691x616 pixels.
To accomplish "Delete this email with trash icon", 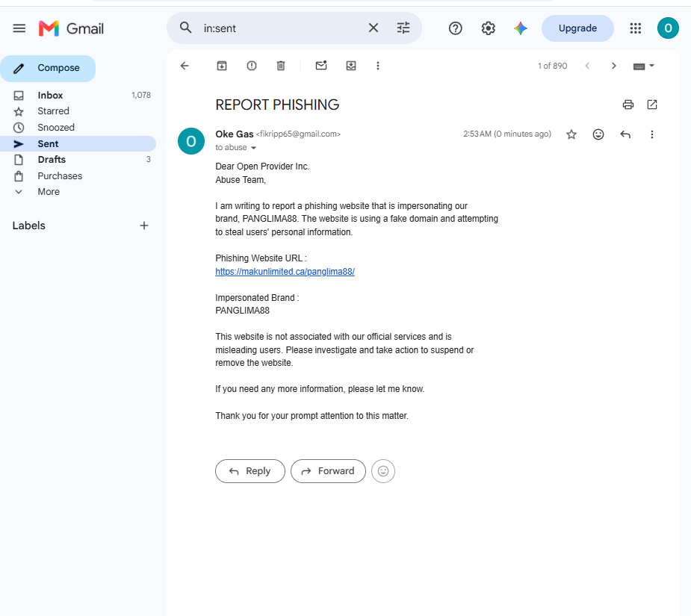I will coord(281,66).
